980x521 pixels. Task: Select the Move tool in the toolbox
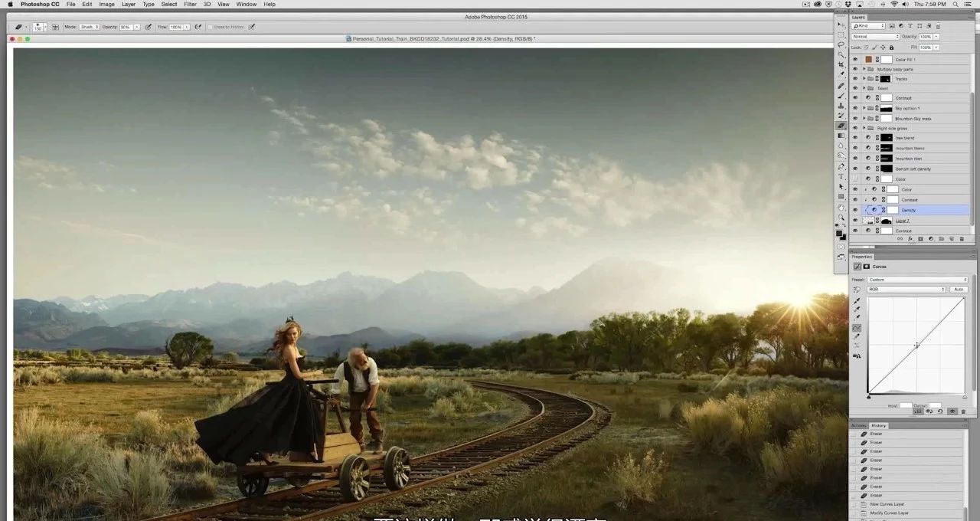pyautogui.click(x=842, y=25)
